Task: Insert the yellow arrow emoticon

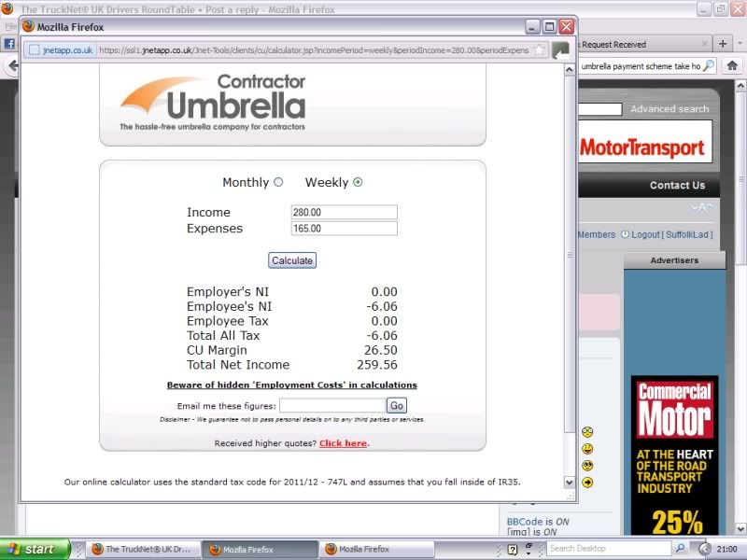Action: (587, 483)
